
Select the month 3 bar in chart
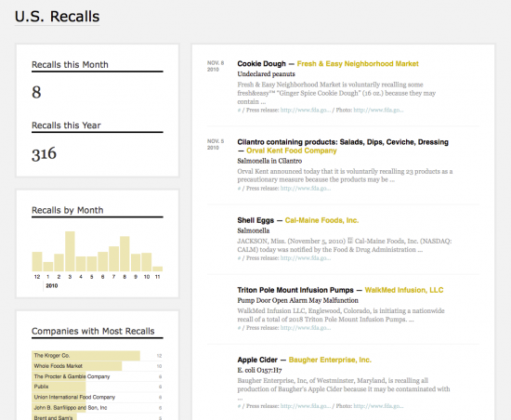click(70, 251)
